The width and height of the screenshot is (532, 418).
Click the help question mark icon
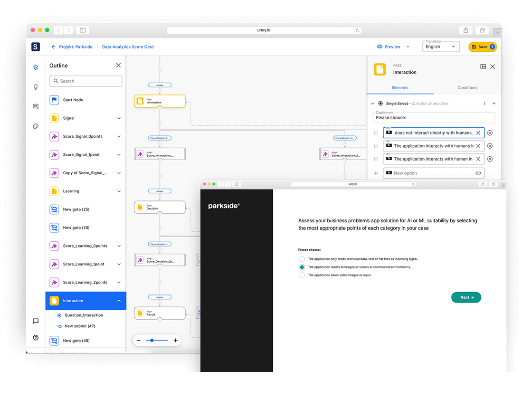coord(36,338)
